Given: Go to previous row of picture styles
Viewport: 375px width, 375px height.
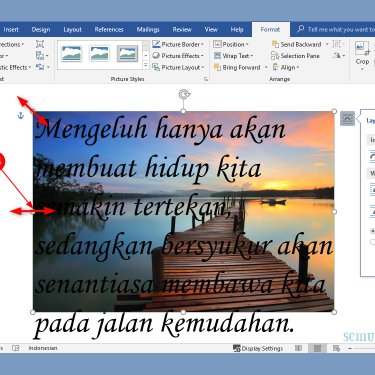Looking at the screenshot, I should [x=146, y=45].
